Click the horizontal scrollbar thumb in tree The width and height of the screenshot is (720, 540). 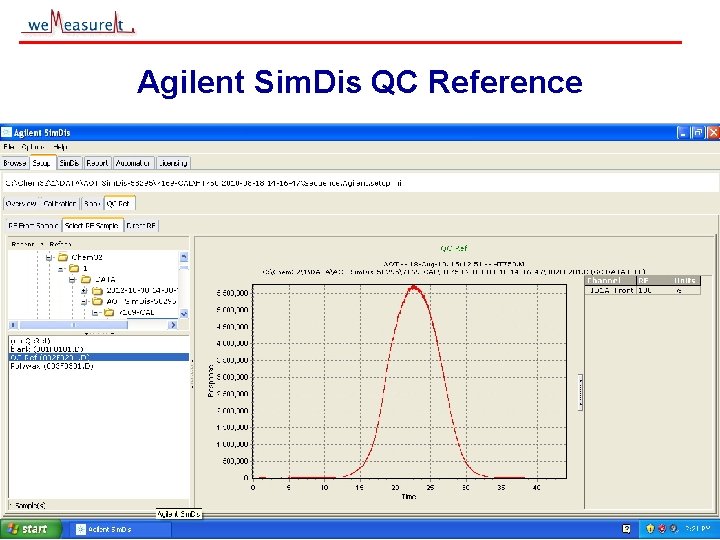coord(73,325)
